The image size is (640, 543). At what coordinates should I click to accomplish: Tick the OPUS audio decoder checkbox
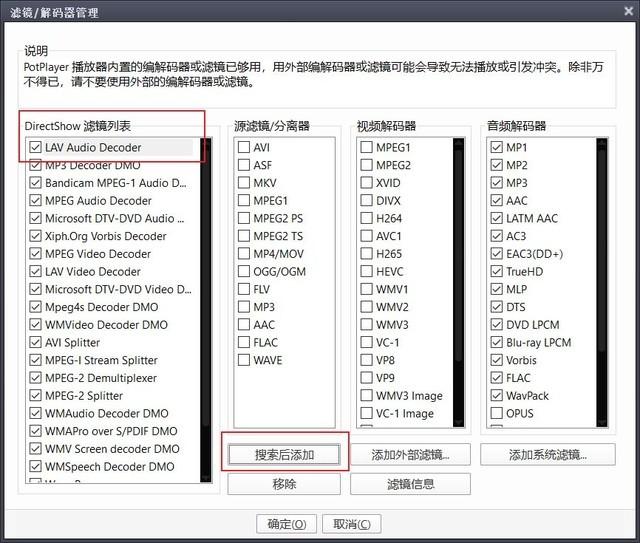[x=497, y=414]
